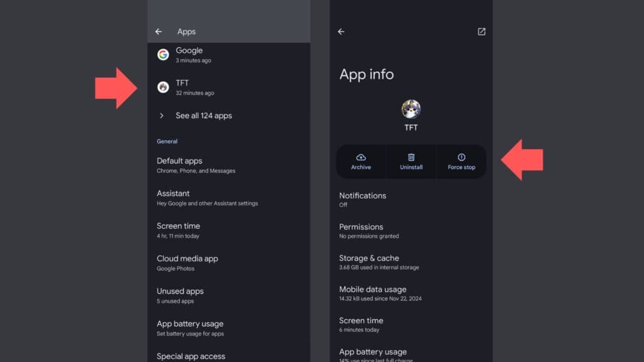
Task: Tap the Uninstall trash icon
Action: 411,157
